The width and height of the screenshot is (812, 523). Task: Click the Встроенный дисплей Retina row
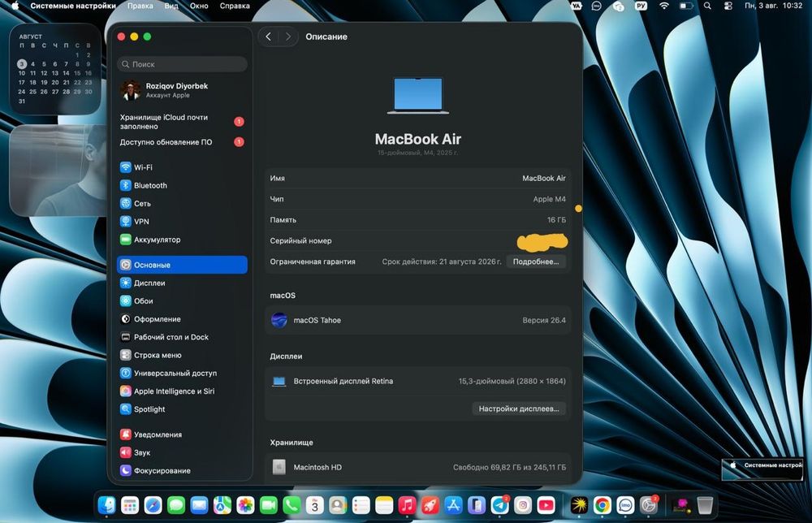point(418,381)
